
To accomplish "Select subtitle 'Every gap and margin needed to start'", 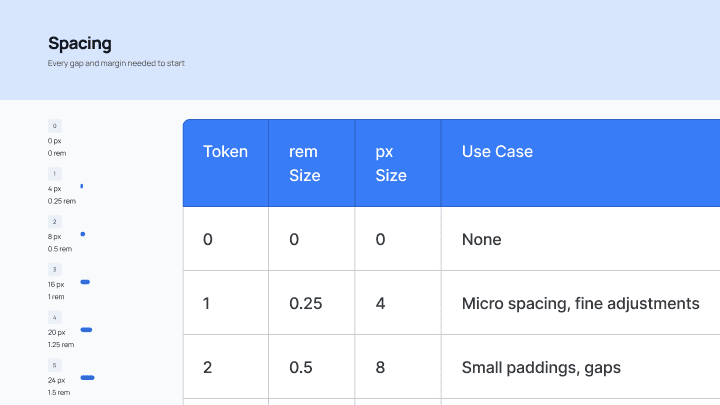I will click(116, 63).
